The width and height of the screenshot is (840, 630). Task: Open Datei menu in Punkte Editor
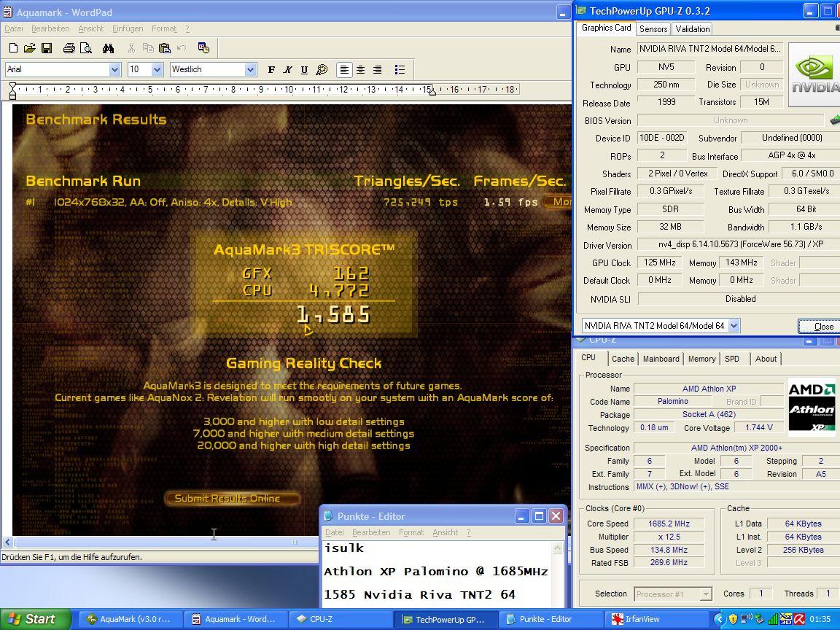pyautogui.click(x=334, y=532)
